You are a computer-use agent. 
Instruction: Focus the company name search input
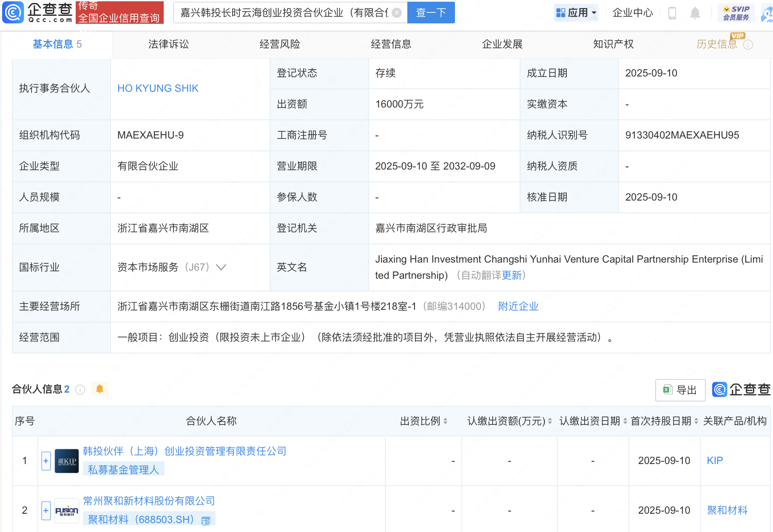284,13
